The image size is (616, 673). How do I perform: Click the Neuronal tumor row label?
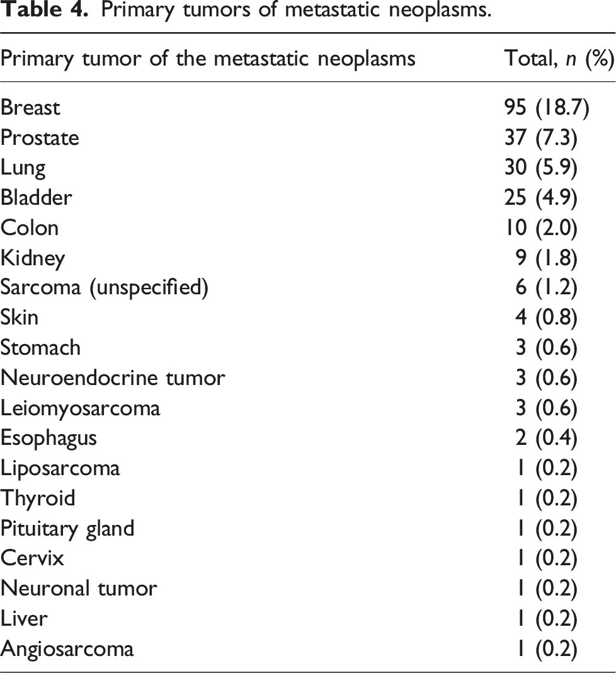pos(79,589)
